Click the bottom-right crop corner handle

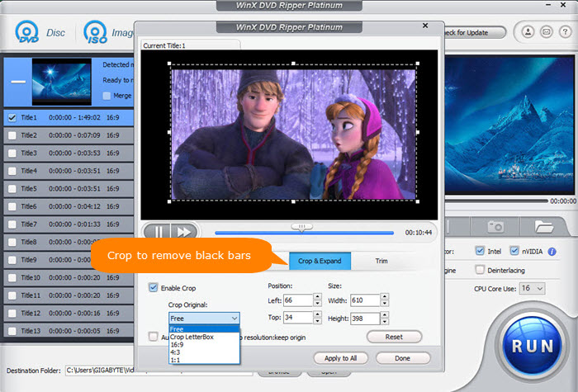click(x=417, y=201)
